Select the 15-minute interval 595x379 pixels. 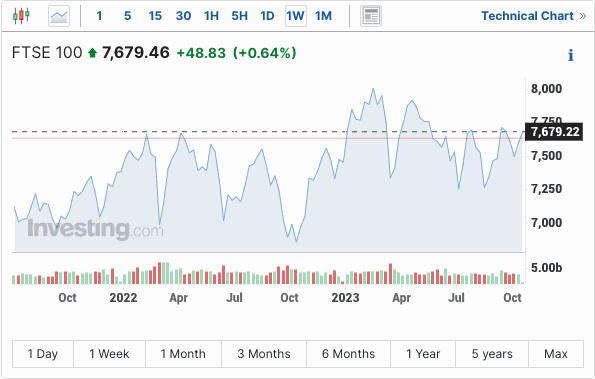pyautogui.click(x=155, y=16)
